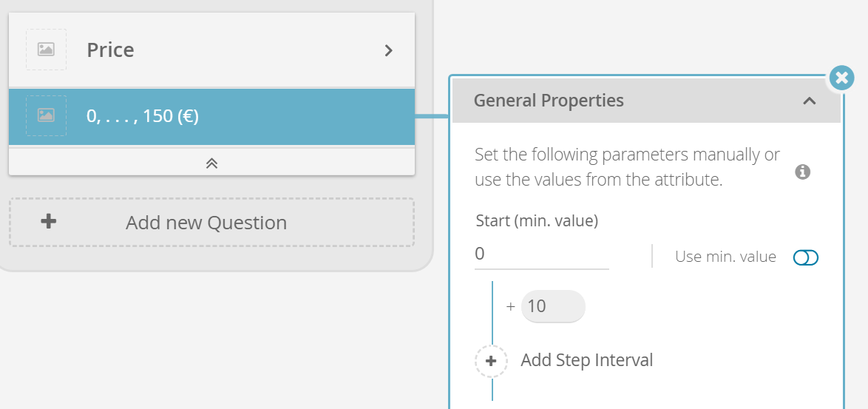The image size is (868, 409).
Task: Collapse the General Properties section
Action: tap(810, 101)
